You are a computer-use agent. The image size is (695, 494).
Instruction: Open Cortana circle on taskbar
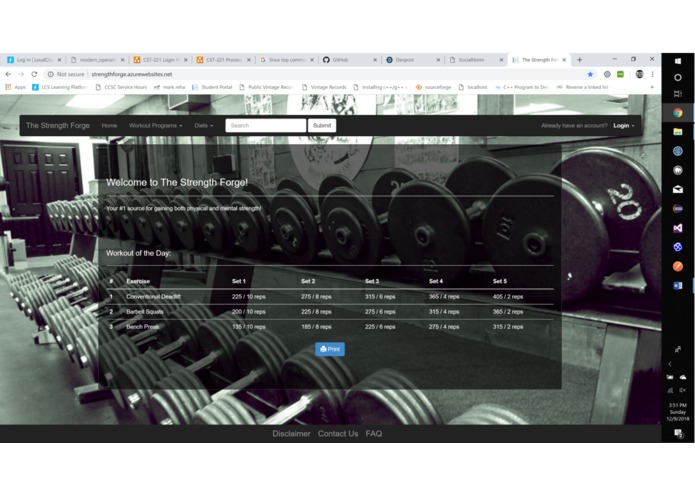click(x=678, y=78)
